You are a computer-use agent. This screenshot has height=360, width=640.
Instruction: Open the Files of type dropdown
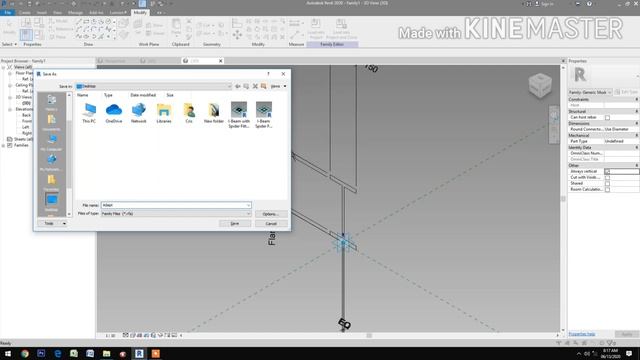[176, 213]
